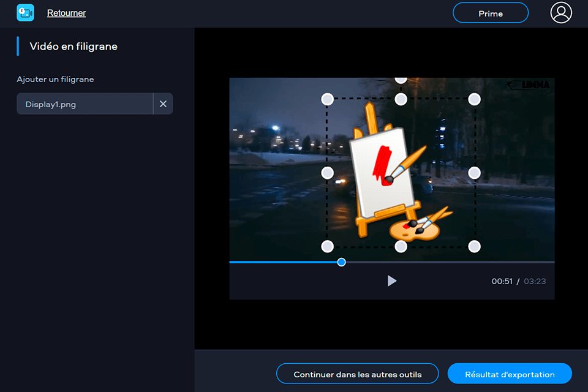Click the Display1.png filename field

[x=85, y=104]
